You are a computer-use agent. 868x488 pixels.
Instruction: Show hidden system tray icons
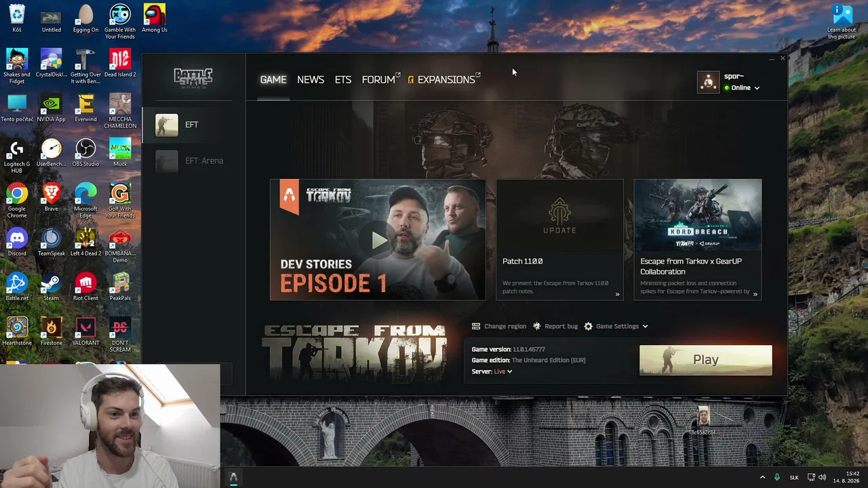click(762, 477)
